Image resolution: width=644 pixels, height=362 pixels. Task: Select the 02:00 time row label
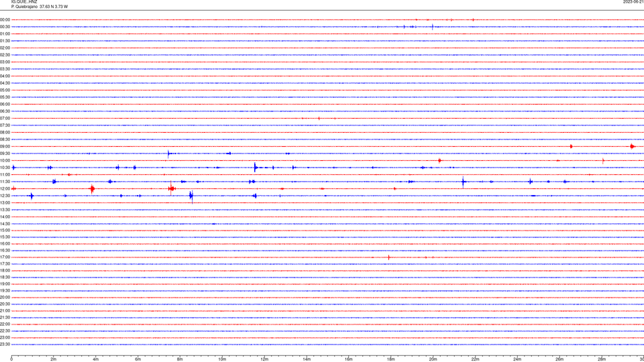tap(5, 48)
